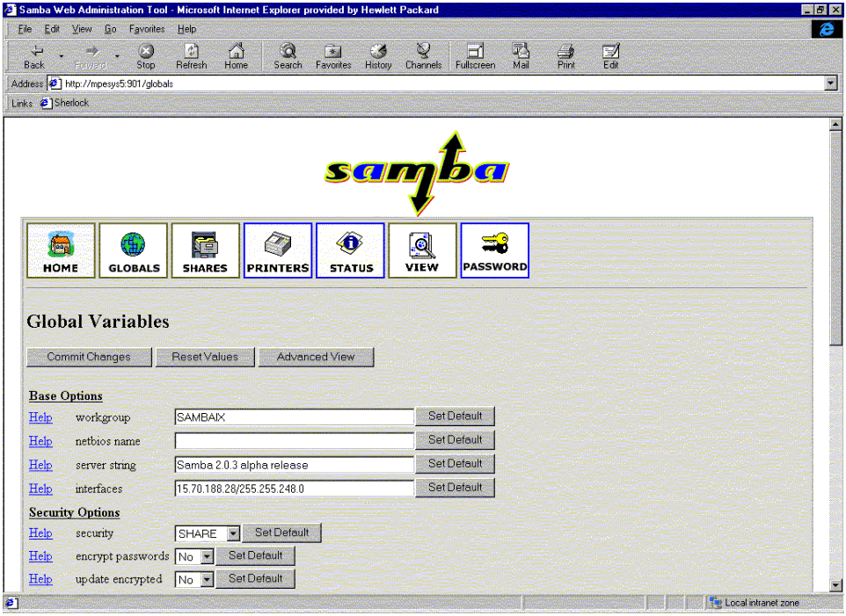Open the encrypt passwords dropdown
This screenshot has height=616, width=846.
point(208,556)
